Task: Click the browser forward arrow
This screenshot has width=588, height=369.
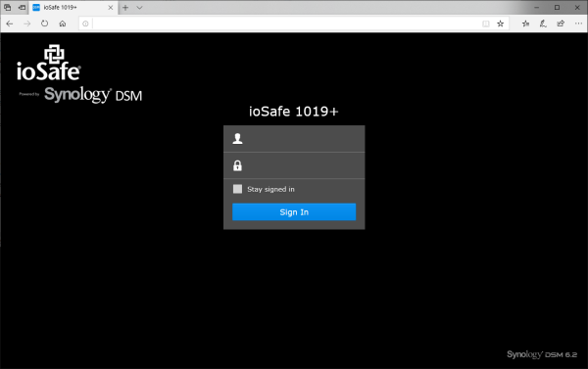Action: click(27, 23)
